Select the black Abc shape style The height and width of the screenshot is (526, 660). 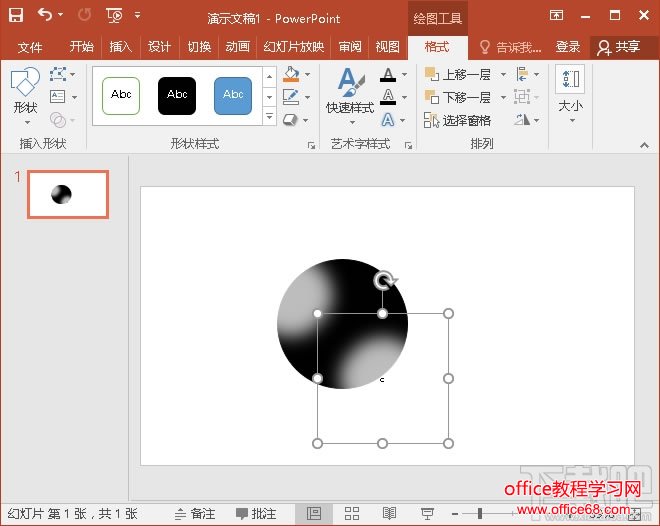(177, 95)
